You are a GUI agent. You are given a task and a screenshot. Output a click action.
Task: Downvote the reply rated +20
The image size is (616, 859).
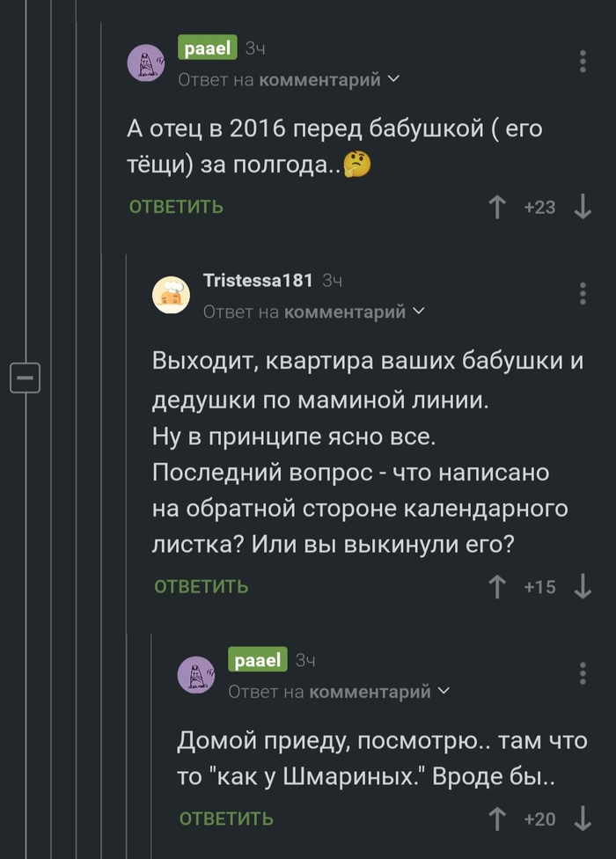click(582, 819)
